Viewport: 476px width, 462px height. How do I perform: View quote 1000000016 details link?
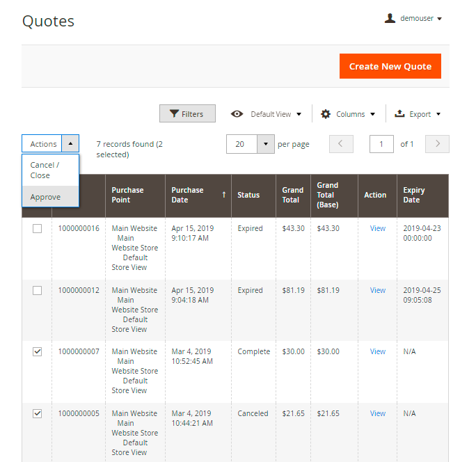(378, 228)
